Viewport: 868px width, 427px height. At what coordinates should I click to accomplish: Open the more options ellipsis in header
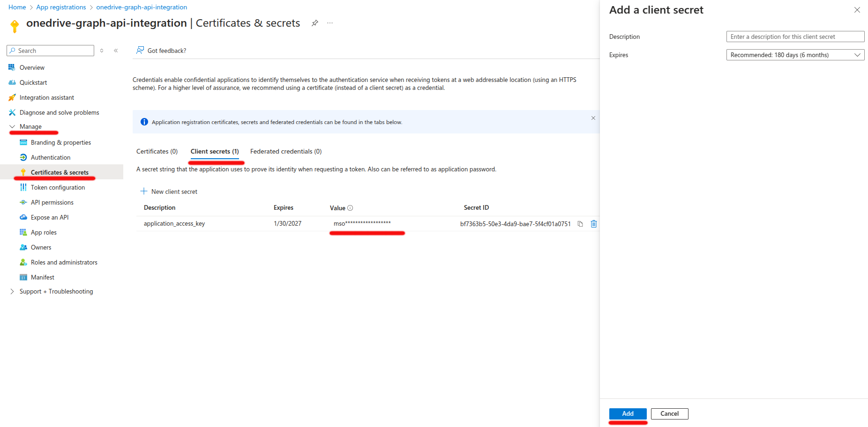pyautogui.click(x=330, y=23)
